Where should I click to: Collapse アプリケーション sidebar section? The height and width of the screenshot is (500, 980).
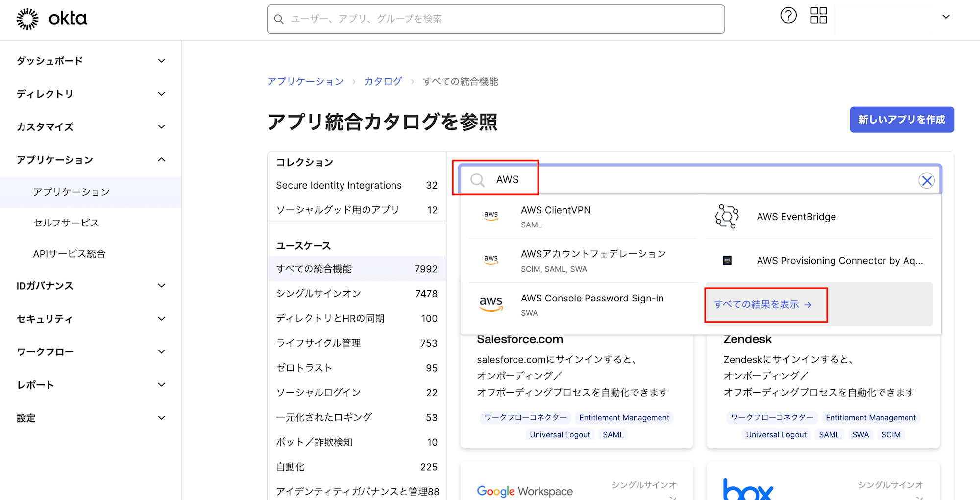[x=91, y=160]
